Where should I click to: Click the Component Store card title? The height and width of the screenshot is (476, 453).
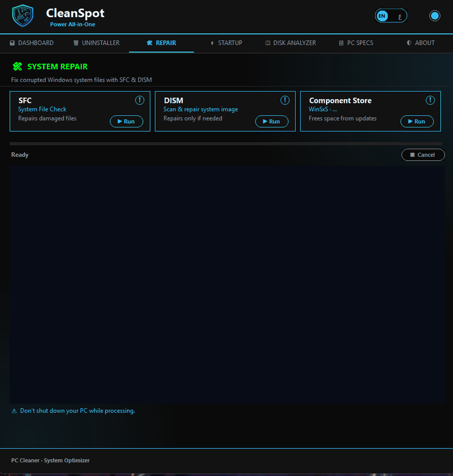click(x=340, y=100)
